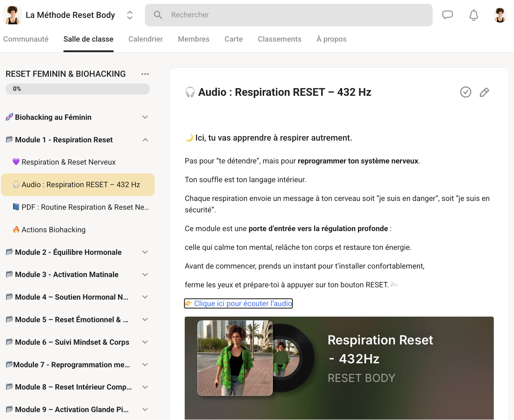Expand the Module 4 – Soutien Hormonal chevron
Image resolution: width=514 pixels, height=420 pixels.
click(x=145, y=297)
